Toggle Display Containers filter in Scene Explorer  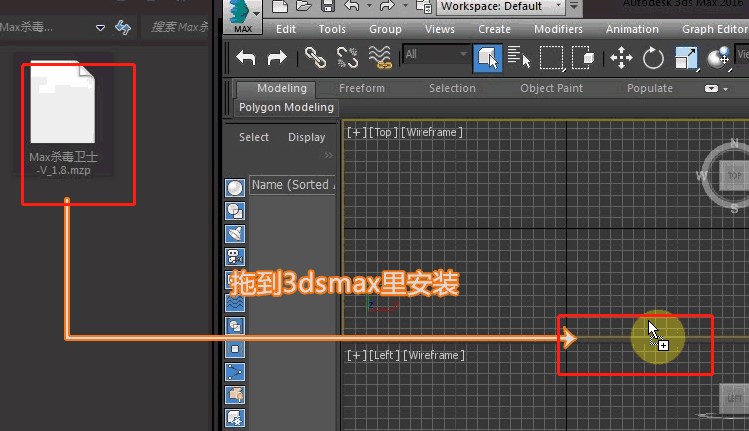coord(235,395)
